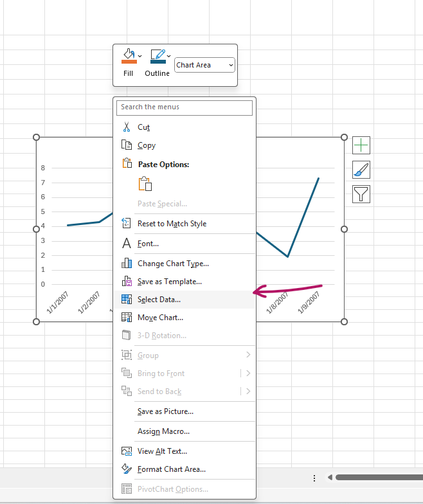Open Chart Filters funnel button
This screenshot has height=504, width=423.
[361, 194]
